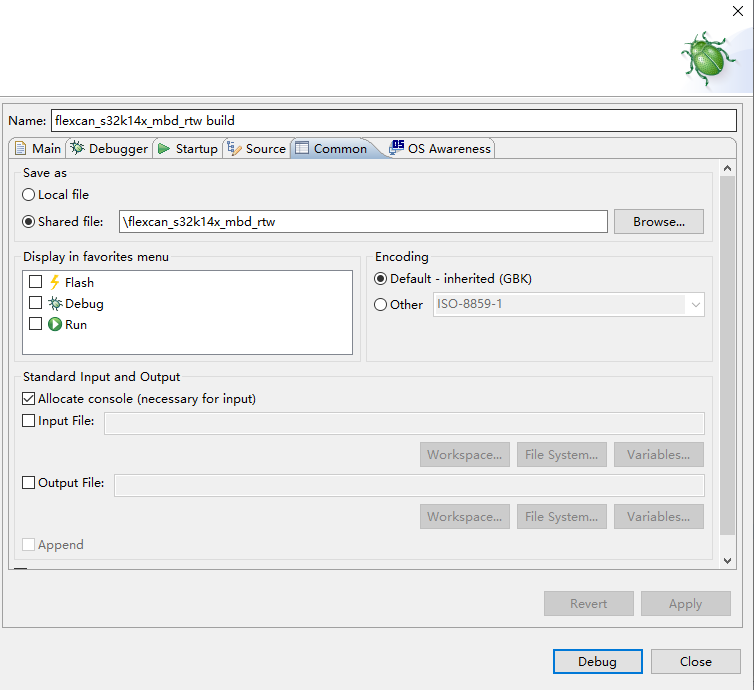The image size is (754, 690).
Task: Click the vertical scrollbar thumb
Action: (728, 355)
